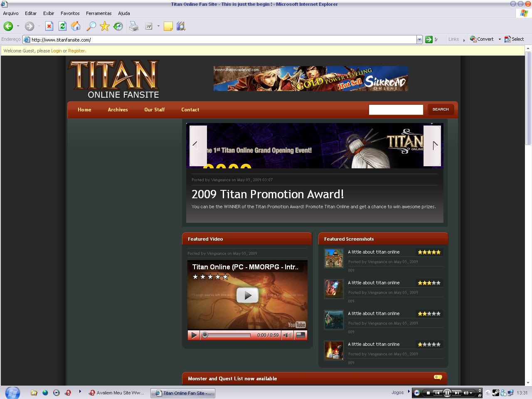Viewport: 532px width, 399px height.
Task: Click the video player bottom play button
Action: (x=194, y=335)
